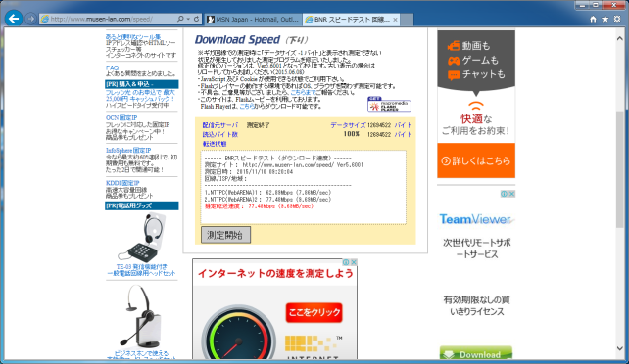Click the TeamViewer ad info icon
This screenshot has height=364, width=629.
click(504, 194)
